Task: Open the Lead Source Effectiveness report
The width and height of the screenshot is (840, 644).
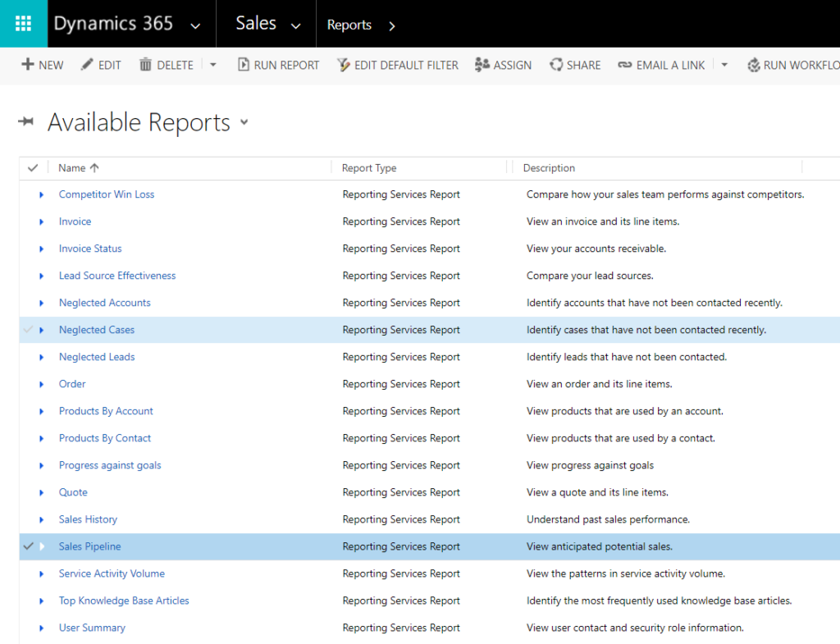Action: (117, 276)
